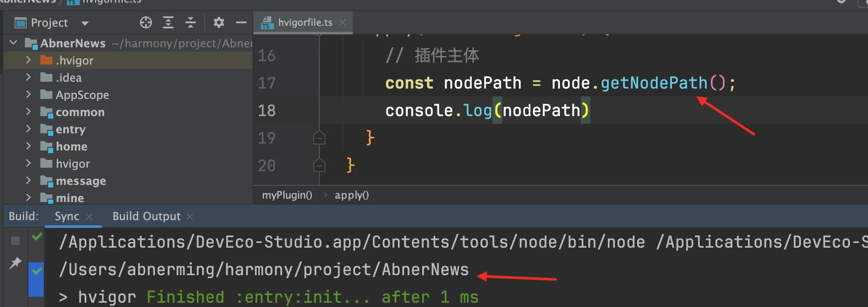The width and height of the screenshot is (868, 307).
Task: Click the locate/select opened file target icon
Action: click(x=146, y=22)
